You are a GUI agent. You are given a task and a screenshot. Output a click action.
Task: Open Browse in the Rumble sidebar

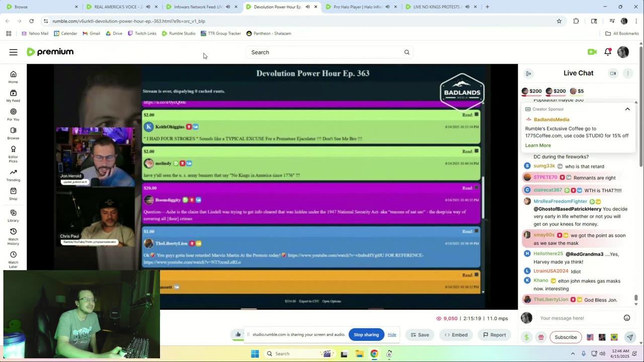[x=13, y=133]
